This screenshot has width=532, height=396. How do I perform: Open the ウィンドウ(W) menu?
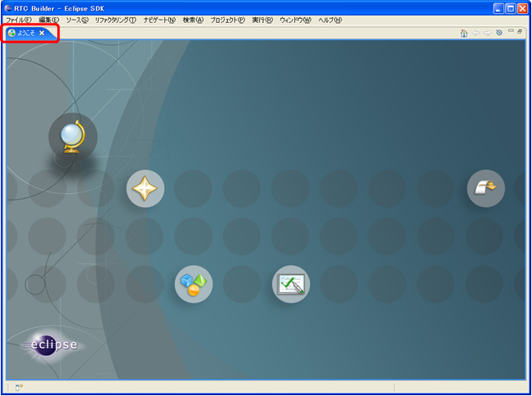pyautogui.click(x=296, y=20)
